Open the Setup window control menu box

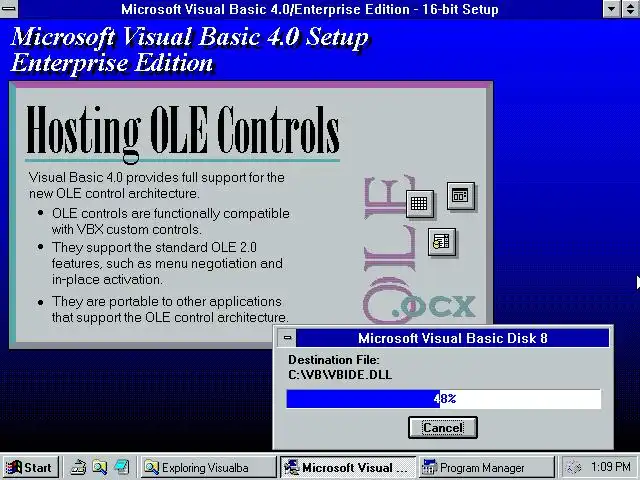[8, 9]
